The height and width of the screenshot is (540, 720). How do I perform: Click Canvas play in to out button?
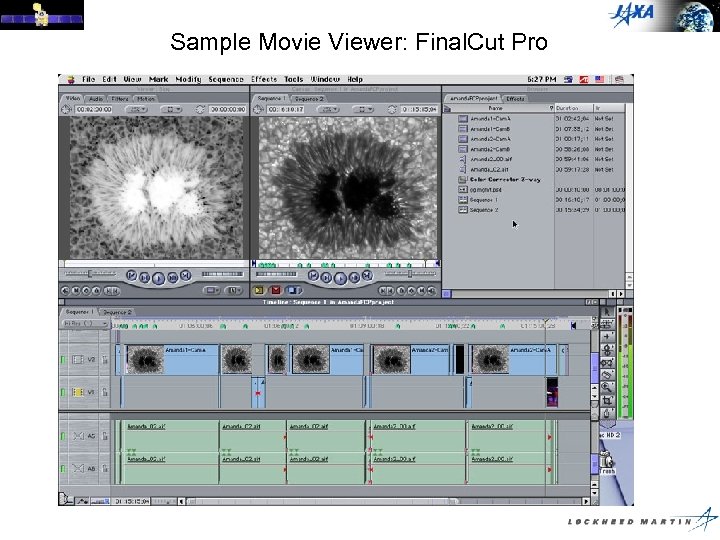pyautogui.click(x=326, y=278)
